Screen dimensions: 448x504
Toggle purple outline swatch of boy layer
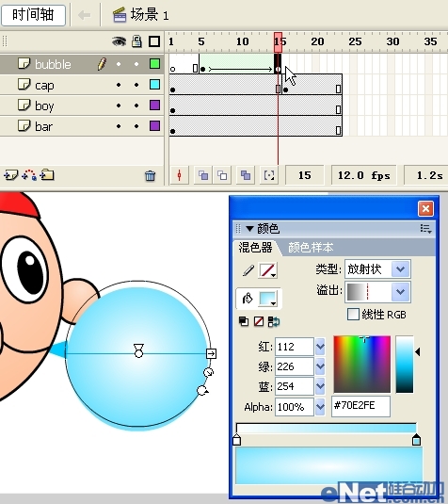[x=154, y=106]
